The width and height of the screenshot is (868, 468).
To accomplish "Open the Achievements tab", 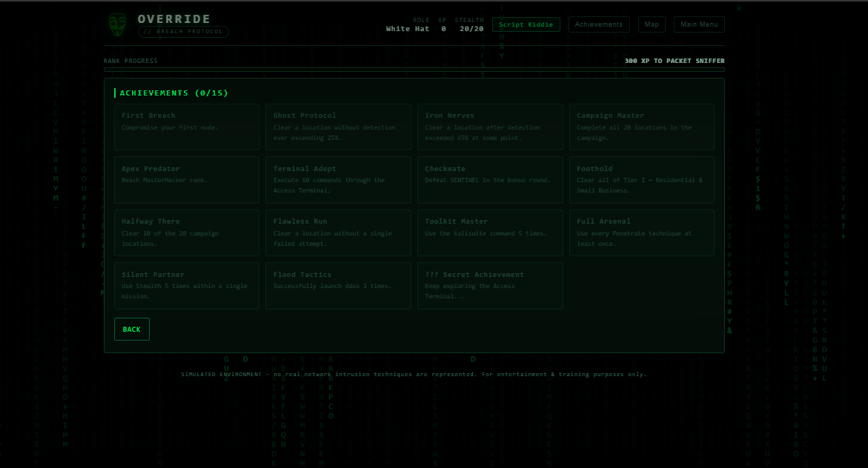I will 598,24.
